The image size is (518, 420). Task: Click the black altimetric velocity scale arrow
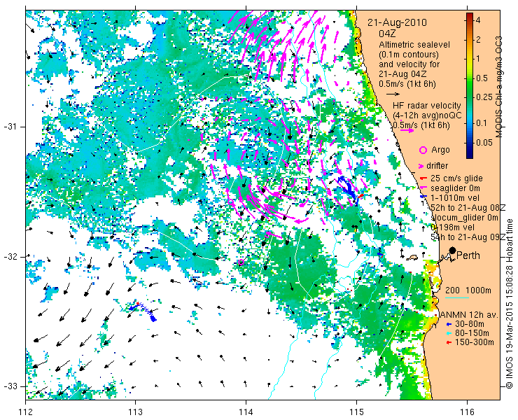tap(393, 94)
